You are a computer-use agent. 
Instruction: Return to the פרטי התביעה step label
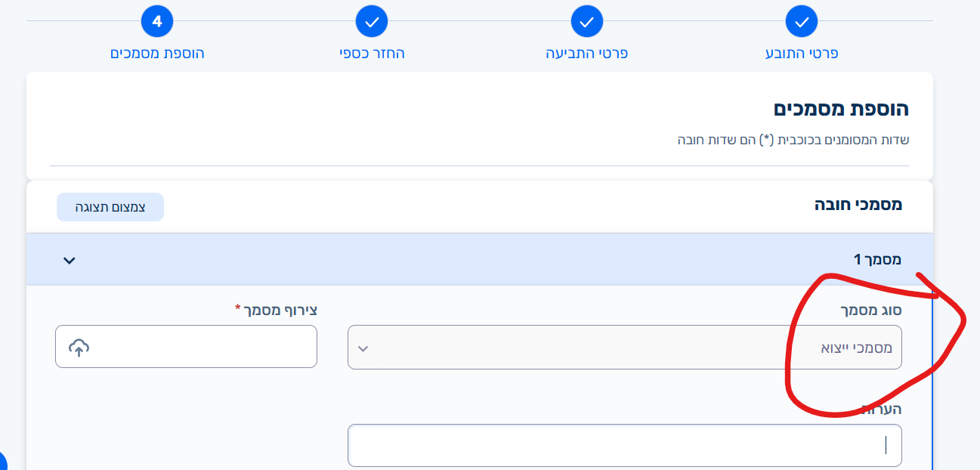point(587,54)
